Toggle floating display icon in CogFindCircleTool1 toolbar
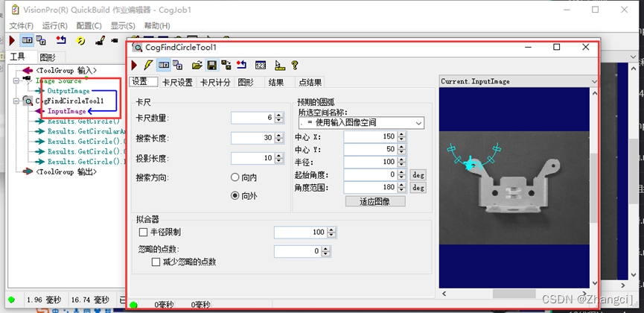The image size is (644, 313). coord(164,65)
